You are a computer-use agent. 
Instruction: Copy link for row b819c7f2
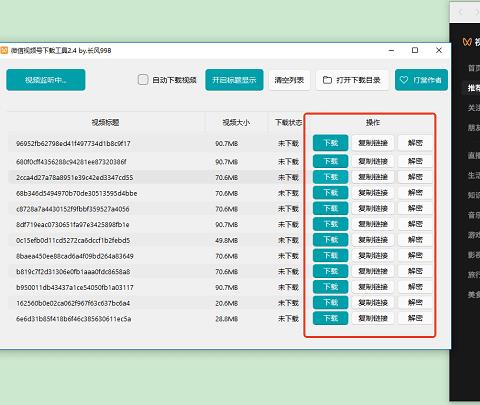(x=373, y=271)
